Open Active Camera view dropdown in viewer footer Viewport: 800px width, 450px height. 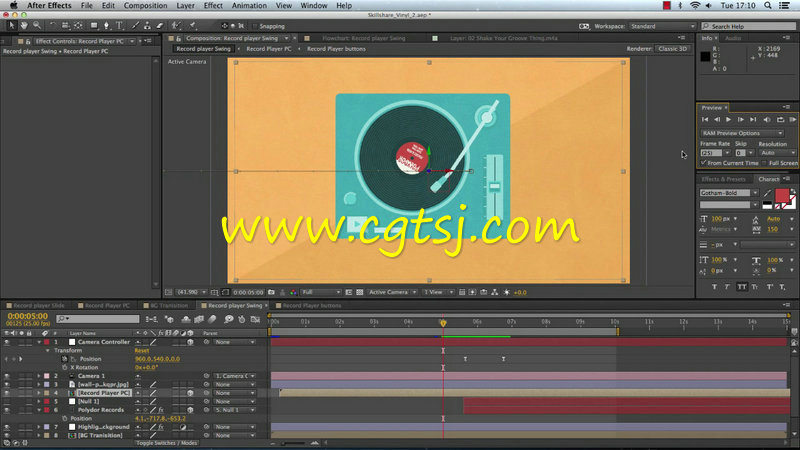coord(392,292)
